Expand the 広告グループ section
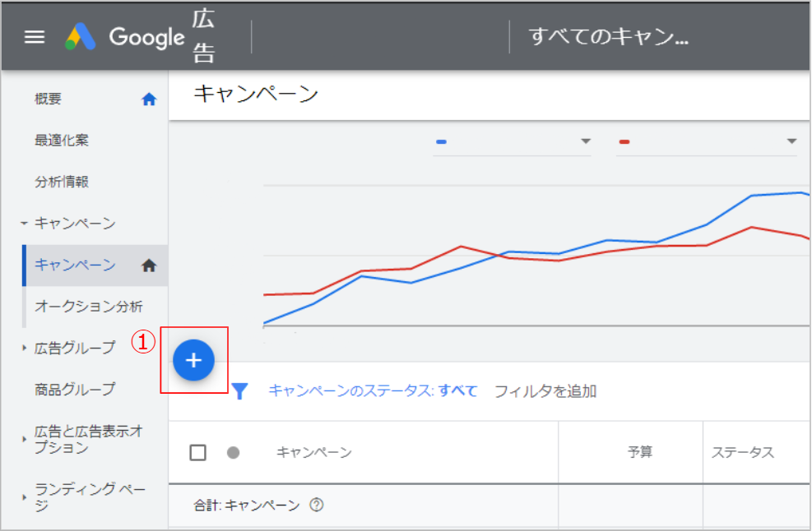The image size is (812, 531). (x=25, y=349)
